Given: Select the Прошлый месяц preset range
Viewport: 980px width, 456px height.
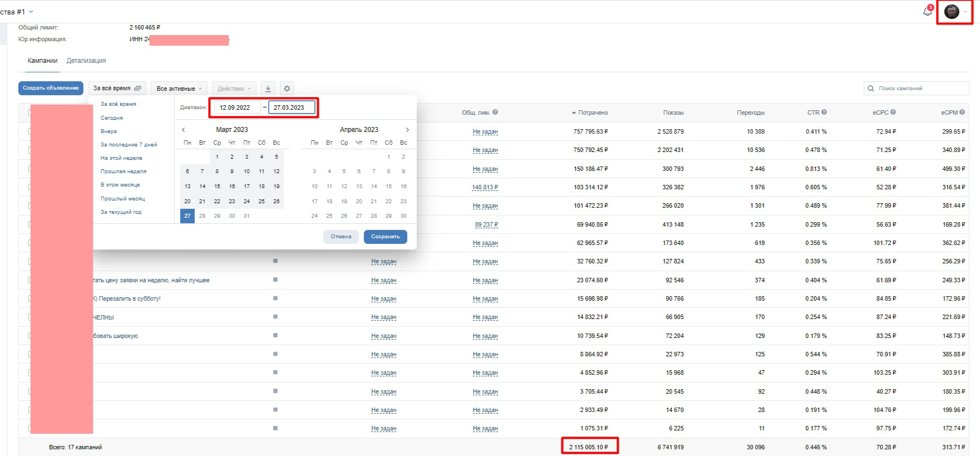Looking at the screenshot, I should (x=122, y=199).
